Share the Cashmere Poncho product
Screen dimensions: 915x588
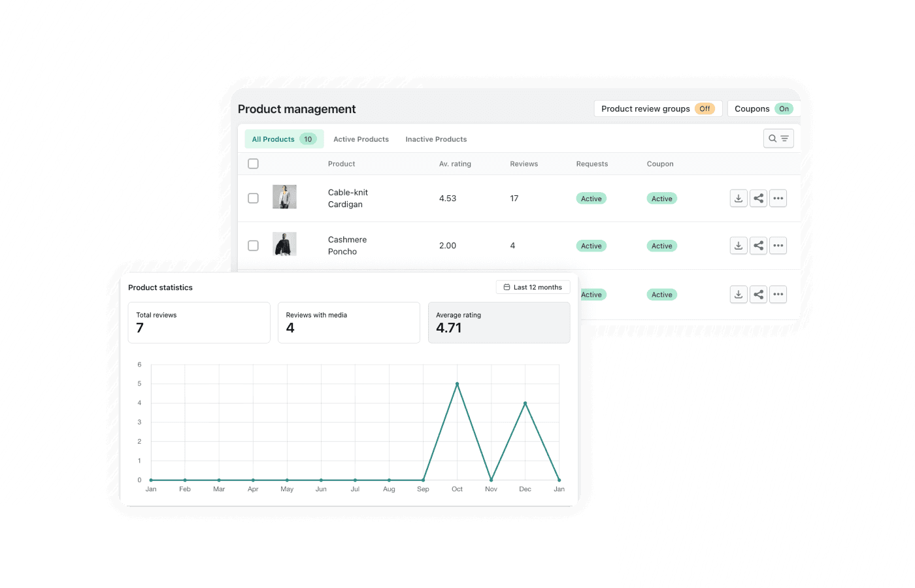coord(758,245)
